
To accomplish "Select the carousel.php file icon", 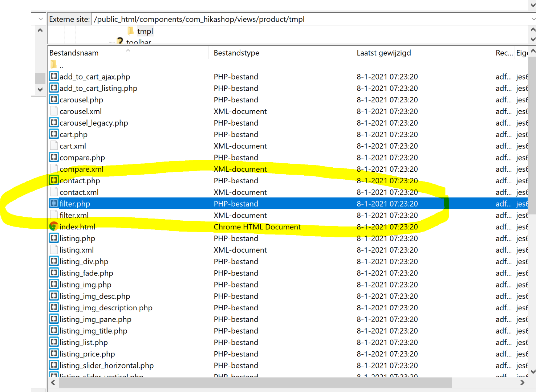I will click(54, 99).
